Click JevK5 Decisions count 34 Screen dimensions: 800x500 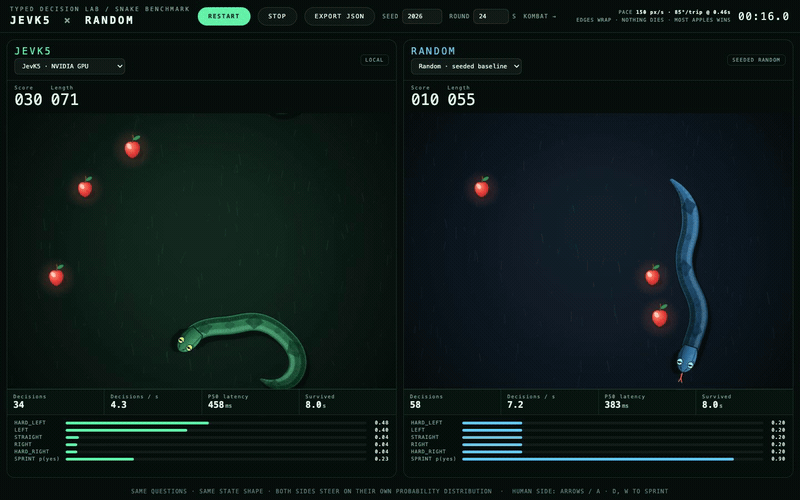[18, 405]
